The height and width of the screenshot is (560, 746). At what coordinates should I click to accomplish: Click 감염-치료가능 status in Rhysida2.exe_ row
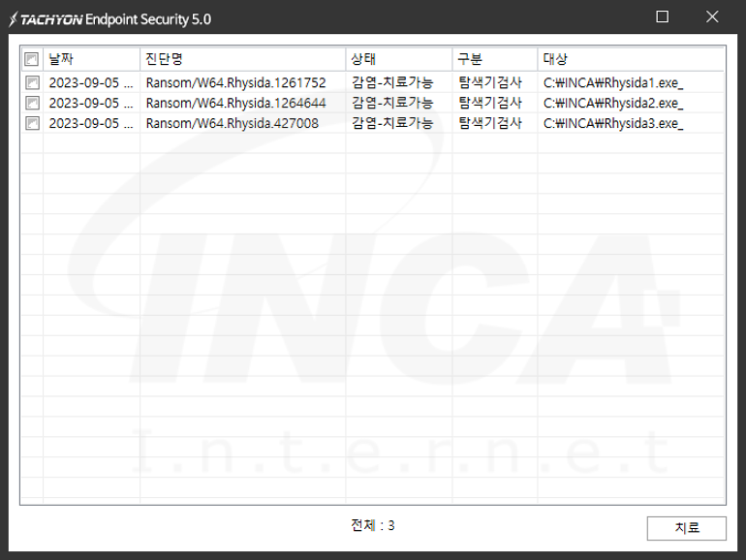tap(392, 103)
